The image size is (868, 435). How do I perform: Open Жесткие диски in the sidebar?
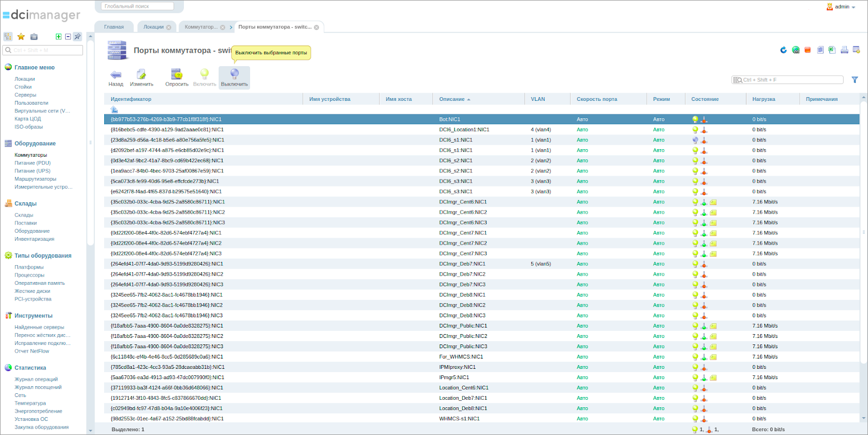[x=33, y=291]
